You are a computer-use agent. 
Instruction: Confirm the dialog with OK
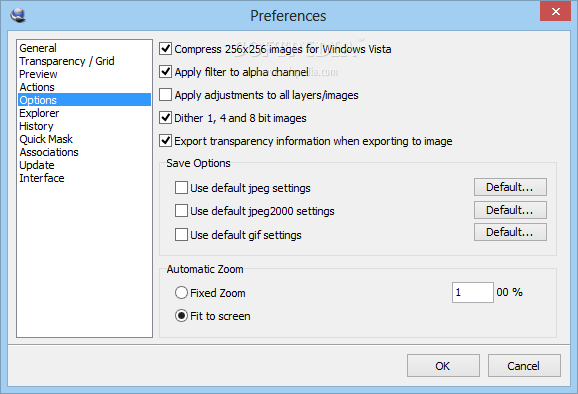443,366
